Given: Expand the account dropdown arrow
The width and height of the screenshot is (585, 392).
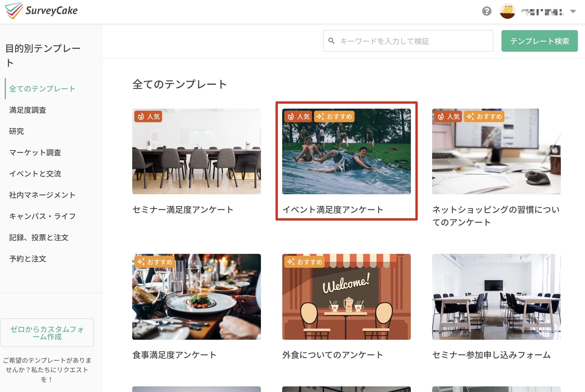Looking at the screenshot, I should tap(573, 12).
